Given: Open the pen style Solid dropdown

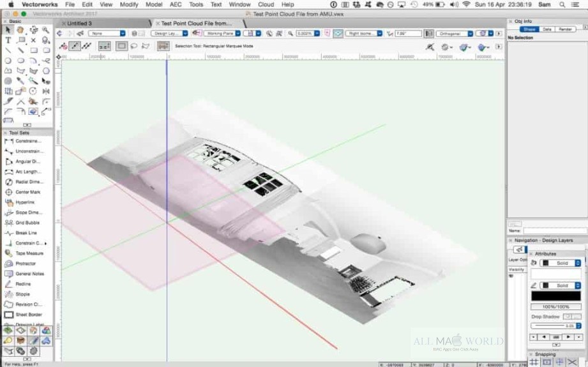Looking at the screenshot, I should point(561,286).
